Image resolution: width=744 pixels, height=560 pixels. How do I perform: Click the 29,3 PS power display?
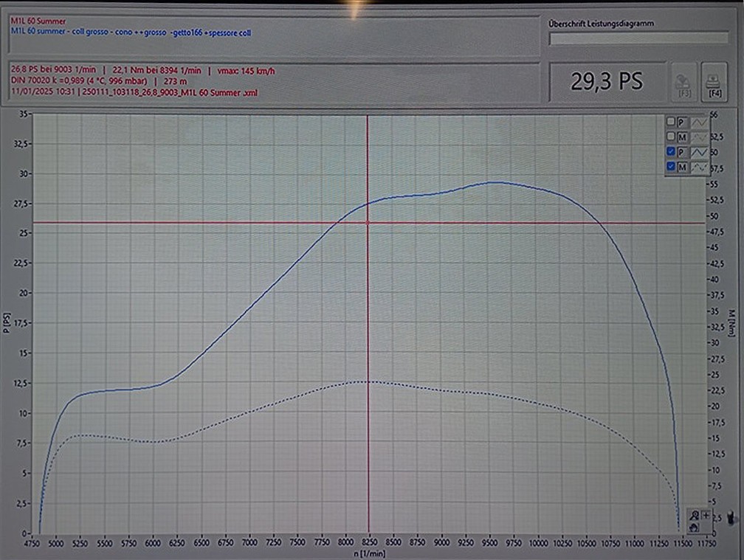(607, 82)
